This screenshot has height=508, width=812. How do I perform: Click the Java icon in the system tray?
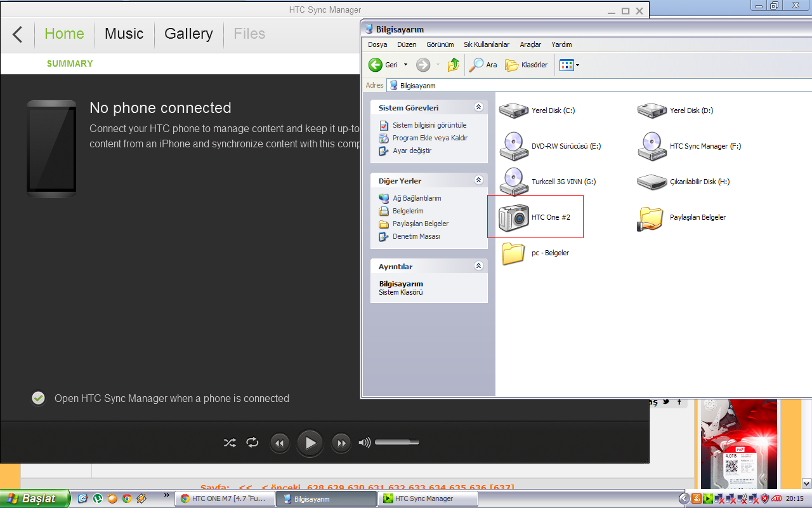coord(697,498)
